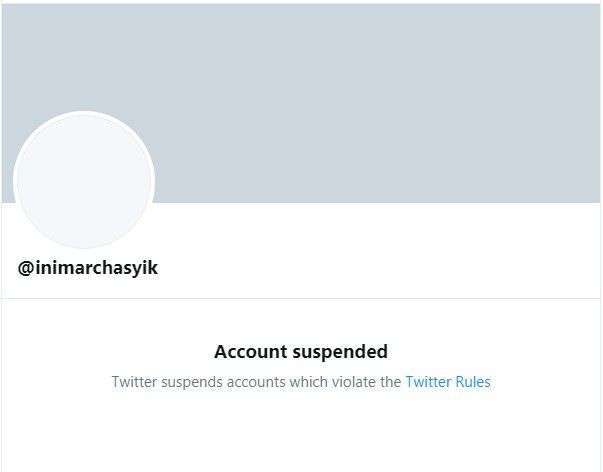This screenshot has width=603, height=472.
Task: Click the @inimarchasyik username handle
Action: click(x=88, y=268)
